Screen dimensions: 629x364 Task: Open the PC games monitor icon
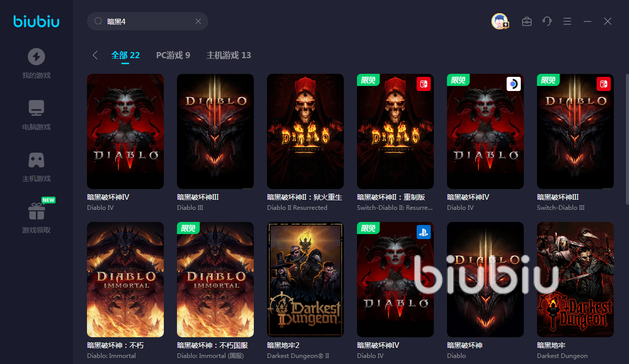coord(36,108)
